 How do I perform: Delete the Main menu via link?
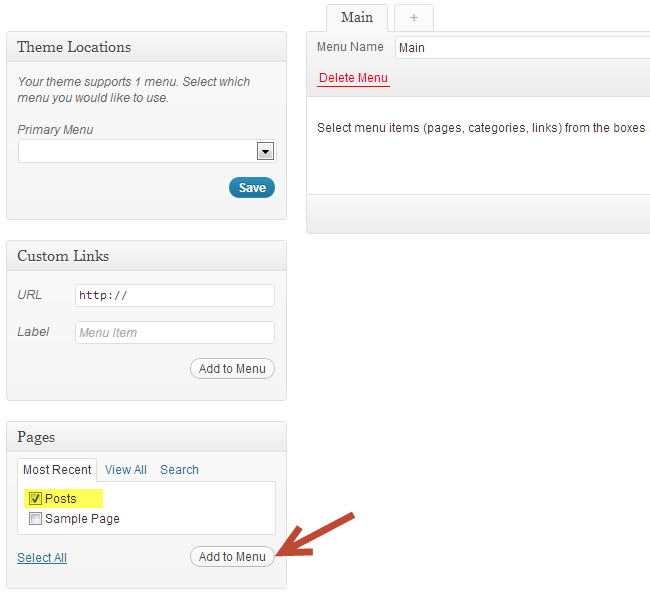coord(353,78)
